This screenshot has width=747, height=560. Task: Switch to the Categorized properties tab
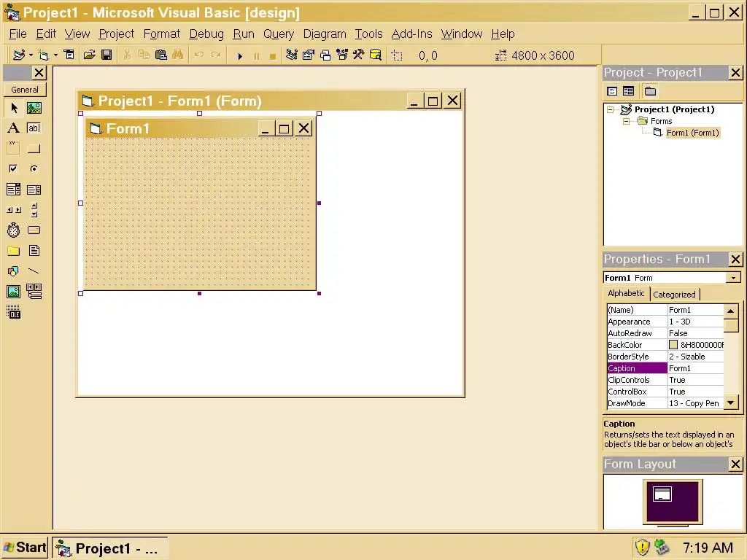coord(674,295)
